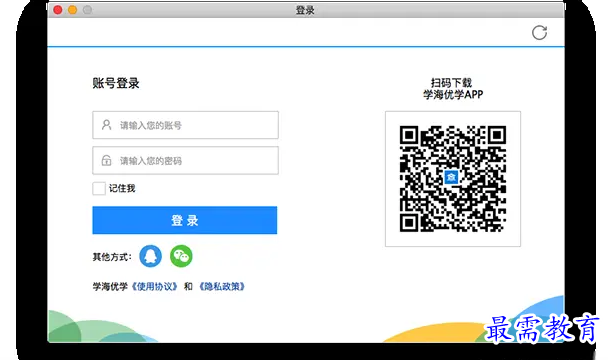Open the 《使用协议》 link
This screenshot has width=608, height=360.
point(154,287)
